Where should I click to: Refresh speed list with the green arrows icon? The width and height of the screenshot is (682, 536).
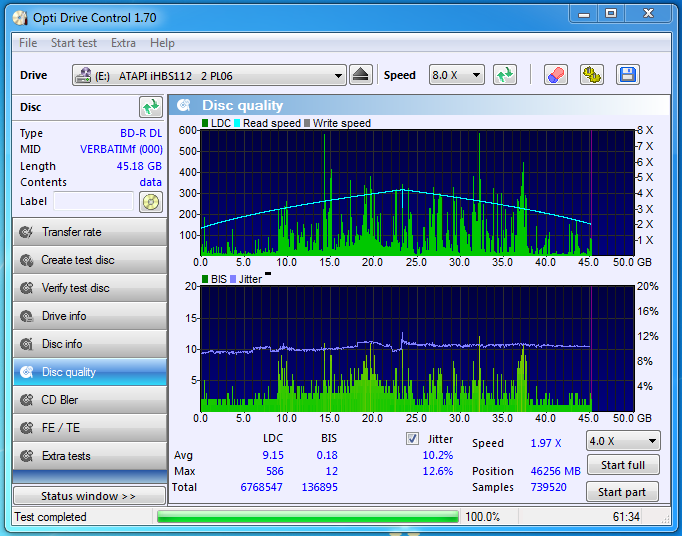(505, 75)
